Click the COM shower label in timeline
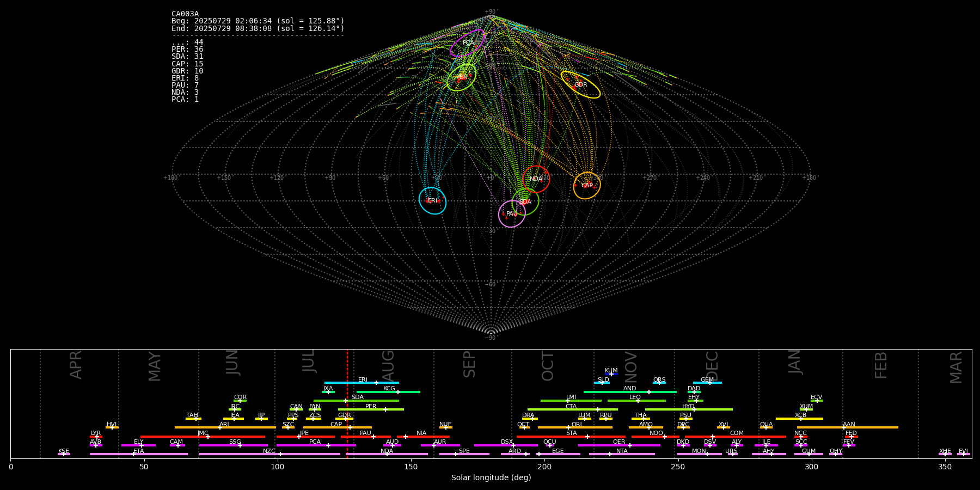980x490 pixels. pyautogui.click(x=737, y=433)
